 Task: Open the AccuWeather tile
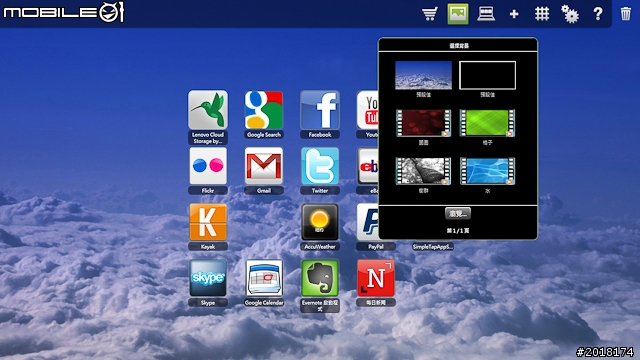click(320, 222)
